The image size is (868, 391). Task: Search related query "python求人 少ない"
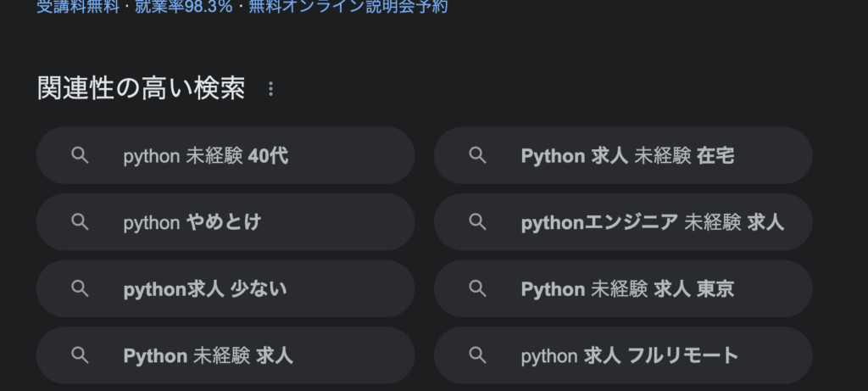[205, 289]
